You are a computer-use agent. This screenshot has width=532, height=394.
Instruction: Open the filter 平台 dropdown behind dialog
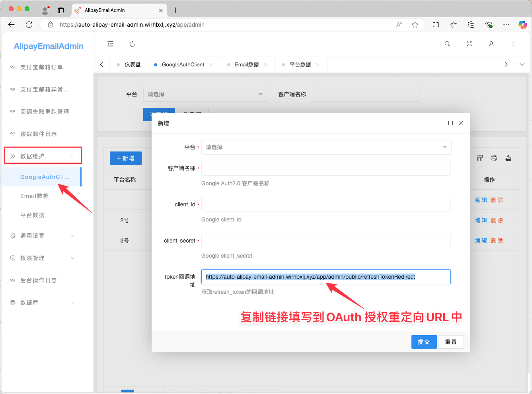click(x=205, y=94)
